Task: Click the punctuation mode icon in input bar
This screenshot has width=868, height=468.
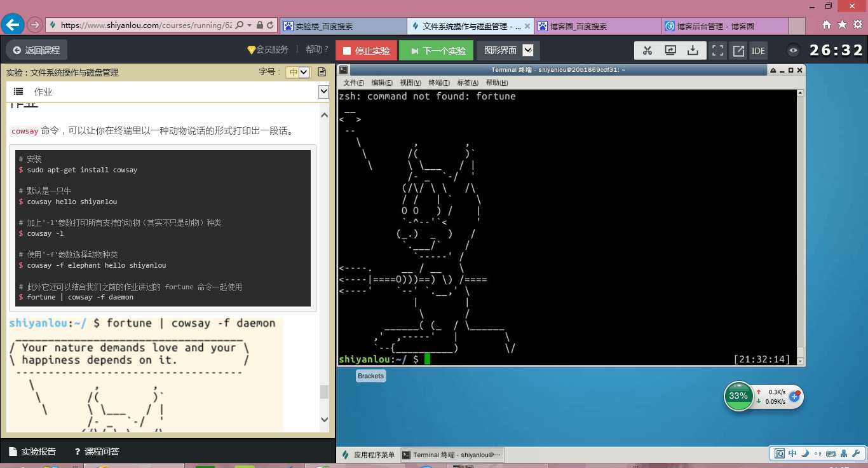Action: 817,454
